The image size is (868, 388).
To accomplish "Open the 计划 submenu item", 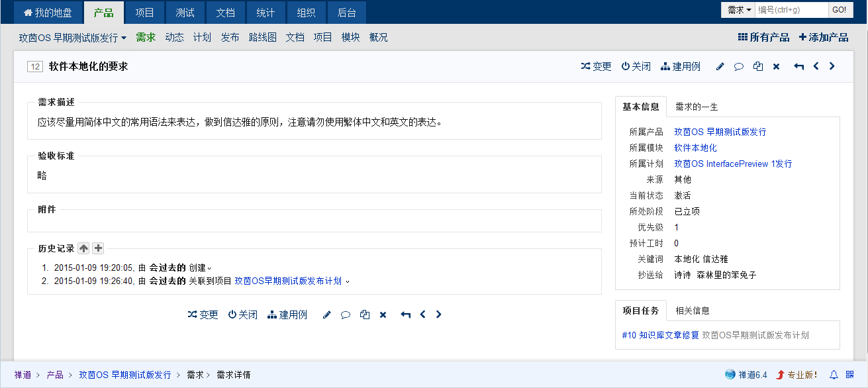I will (x=202, y=38).
